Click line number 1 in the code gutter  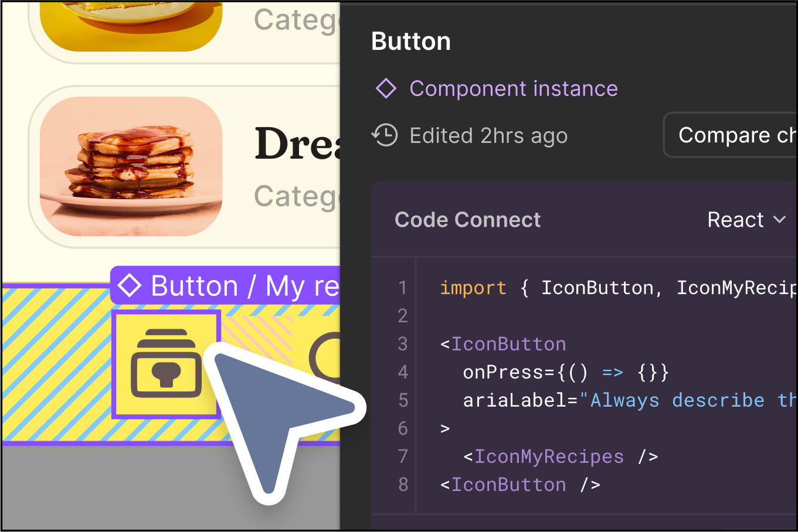402,288
